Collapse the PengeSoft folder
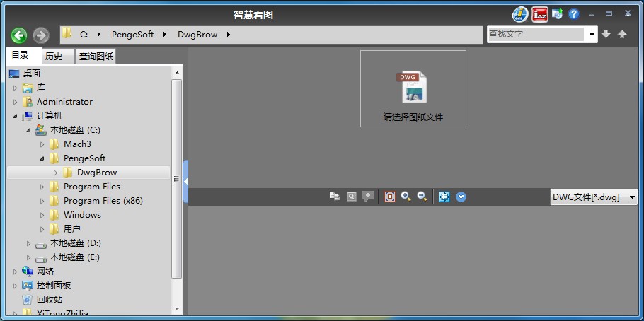This screenshot has width=644, height=321. pyautogui.click(x=42, y=158)
